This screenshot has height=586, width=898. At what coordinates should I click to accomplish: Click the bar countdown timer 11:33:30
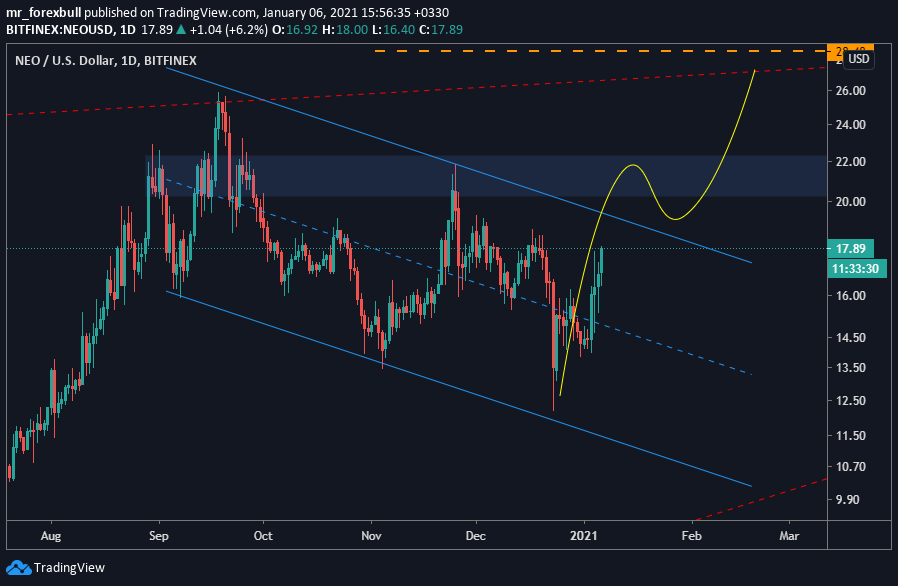[855, 269]
